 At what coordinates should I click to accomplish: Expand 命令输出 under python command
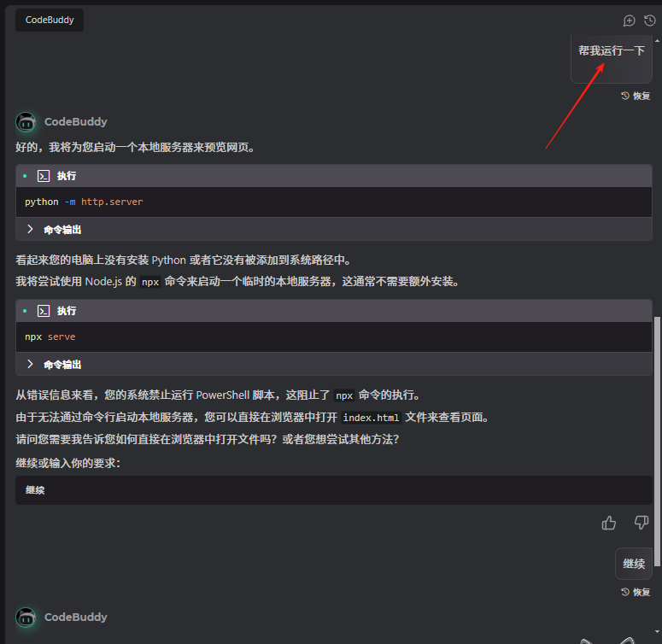click(54, 230)
